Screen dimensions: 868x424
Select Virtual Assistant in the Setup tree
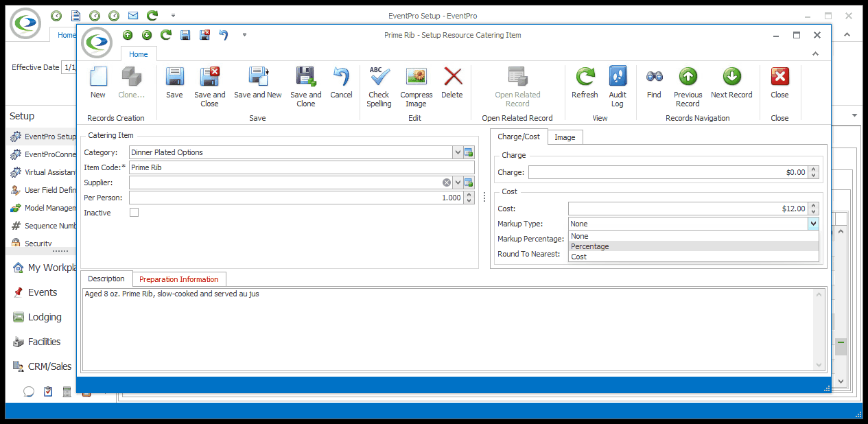(43, 172)
